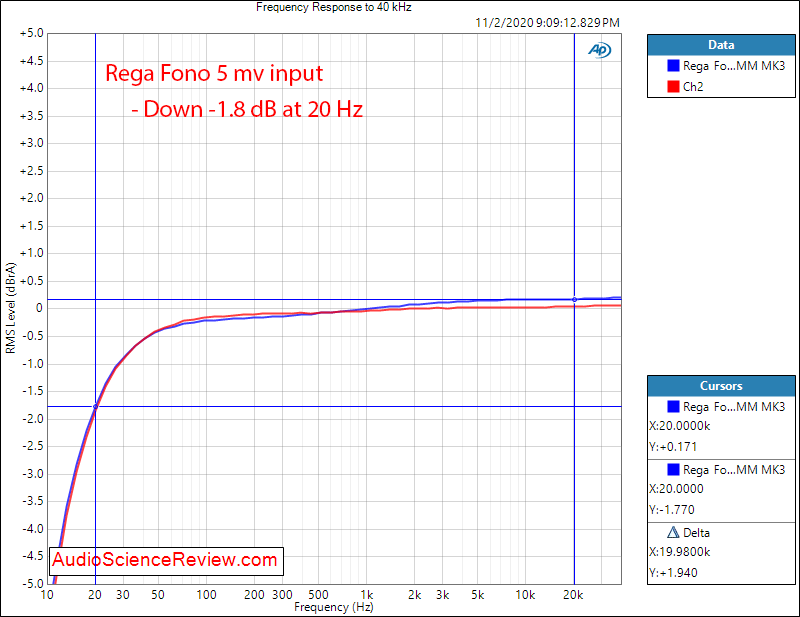Image resolution: width=800 pixels, height=617 pixels.
Task: Select the cursor point on the curve at 20 kHz
Action: 574,300
